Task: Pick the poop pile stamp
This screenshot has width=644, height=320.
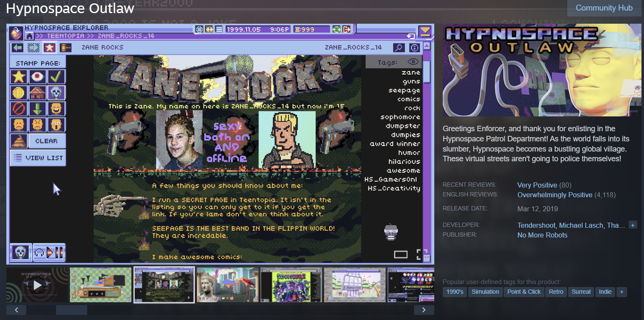Action: click(19, 141)
